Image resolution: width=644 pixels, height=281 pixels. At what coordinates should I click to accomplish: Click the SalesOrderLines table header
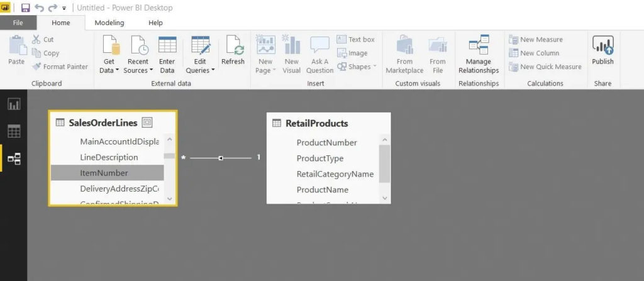(103, 123)
